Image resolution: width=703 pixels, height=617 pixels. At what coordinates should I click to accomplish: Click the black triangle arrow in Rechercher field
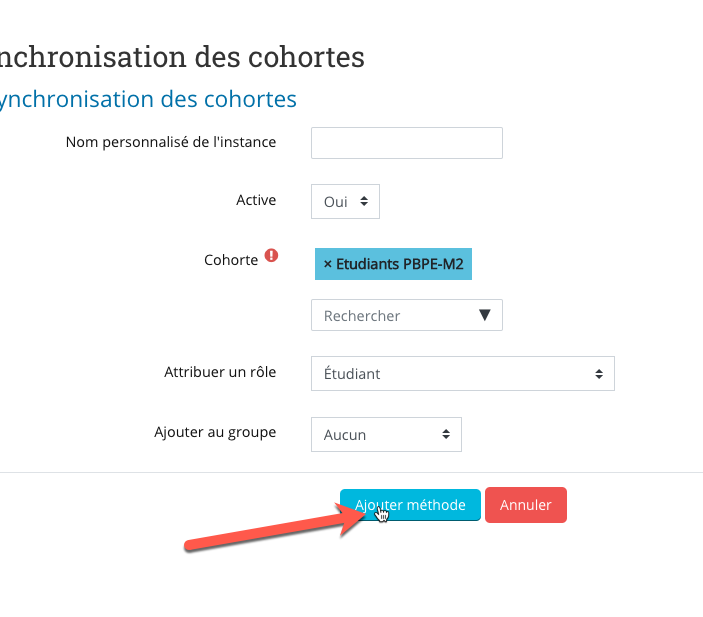tap(485, 315)
